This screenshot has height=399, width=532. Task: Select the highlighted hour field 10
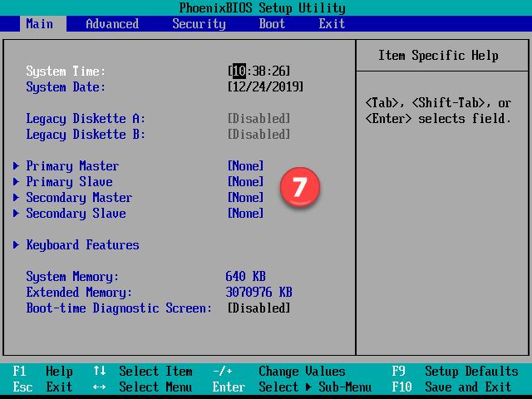point(239,71)
